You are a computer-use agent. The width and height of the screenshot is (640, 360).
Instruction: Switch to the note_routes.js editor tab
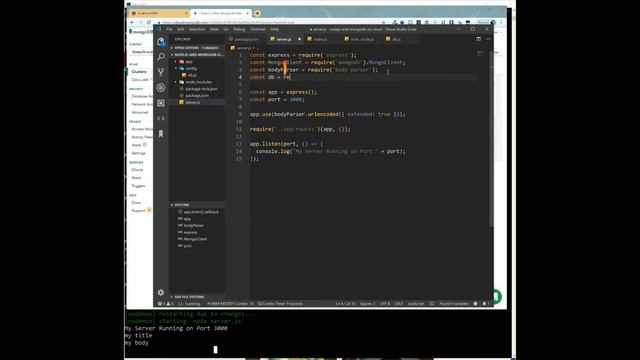pyautogui.click(x=360, y=39)
